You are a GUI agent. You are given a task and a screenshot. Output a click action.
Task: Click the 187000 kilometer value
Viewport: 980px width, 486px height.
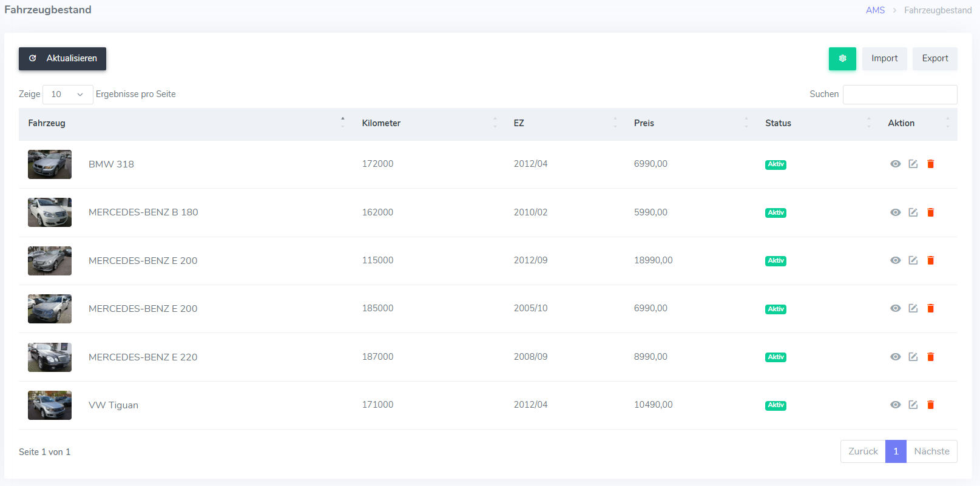coord(377,357)
